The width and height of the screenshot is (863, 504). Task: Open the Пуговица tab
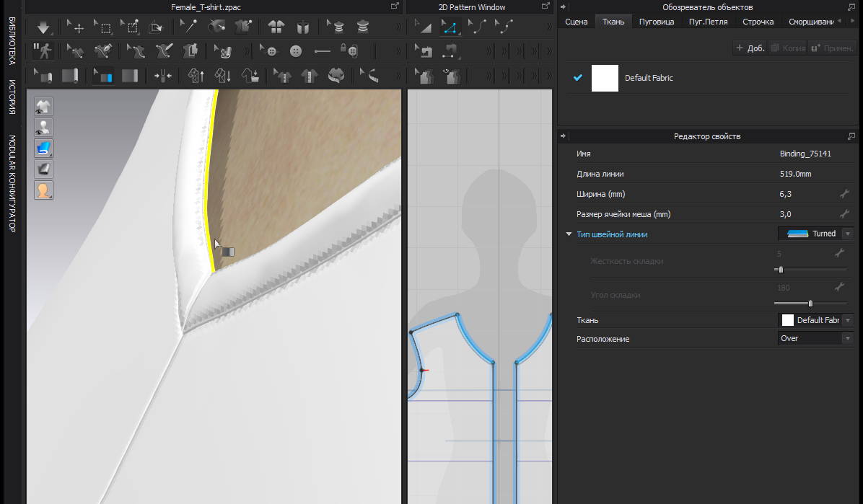pyautogui.click(x=657, y=22)
